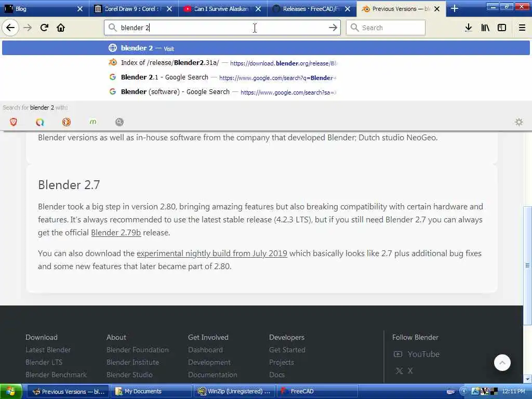Open the Development footer link

[209, 362]
